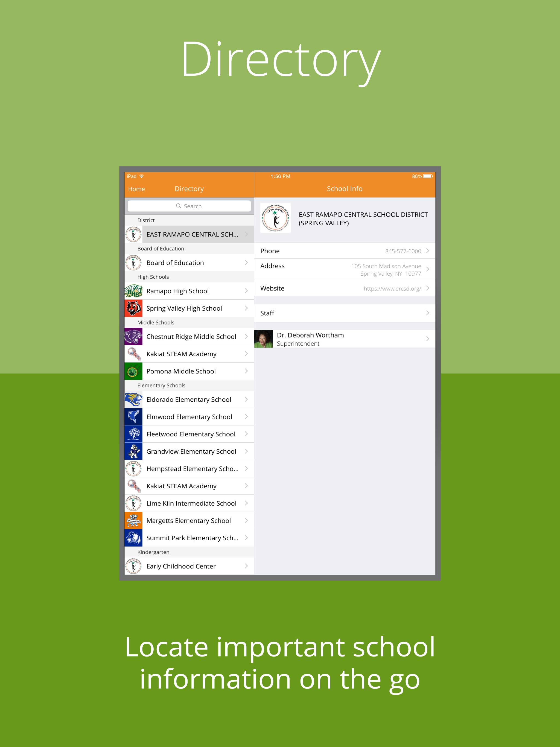Open Summit Park Elementary Sch... entry

point(189,538)
